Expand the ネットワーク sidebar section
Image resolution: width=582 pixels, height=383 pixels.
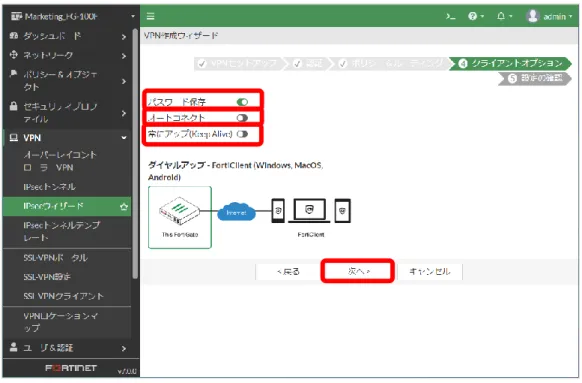point(67,55)
